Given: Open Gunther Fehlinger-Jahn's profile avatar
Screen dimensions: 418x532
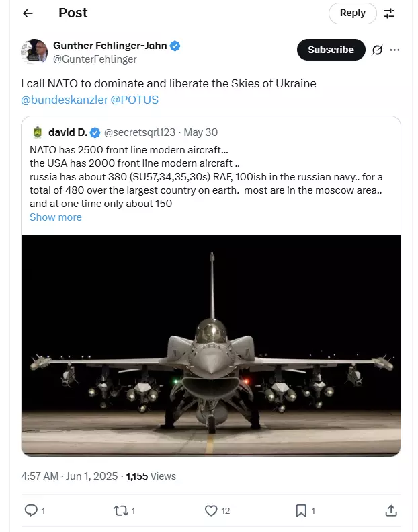Looking at the screenshot, I should (34, 51).
